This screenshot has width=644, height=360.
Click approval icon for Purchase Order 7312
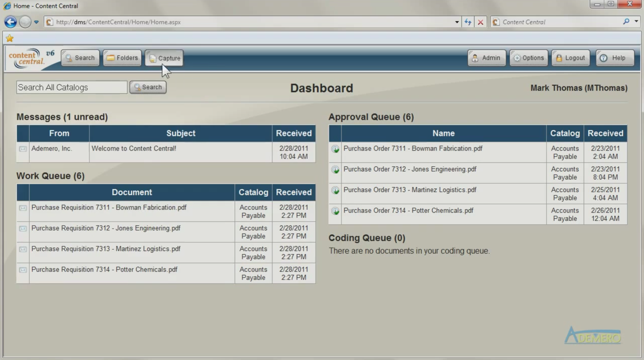(335, 170)
